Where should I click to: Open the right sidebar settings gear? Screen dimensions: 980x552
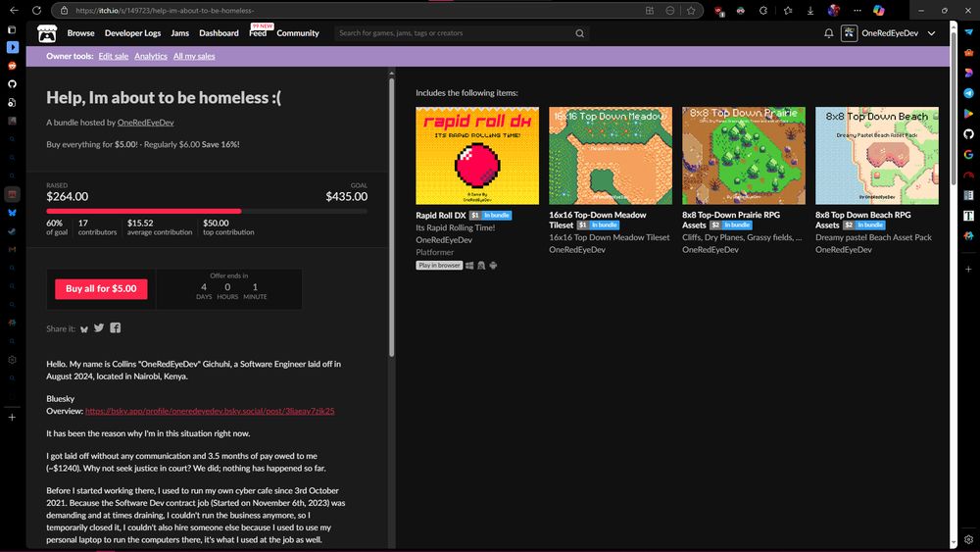[x=969, y=539]
